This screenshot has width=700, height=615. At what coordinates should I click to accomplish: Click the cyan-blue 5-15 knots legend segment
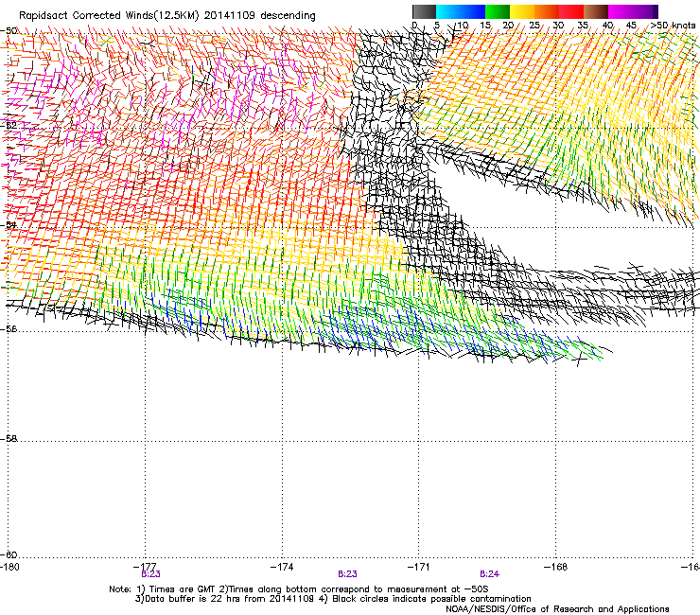pos(461,11)
